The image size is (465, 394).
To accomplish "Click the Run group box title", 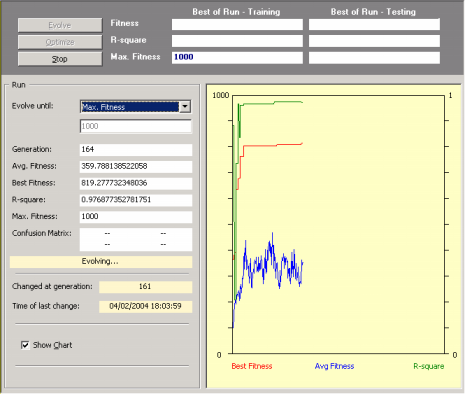I will click(19, 85).
